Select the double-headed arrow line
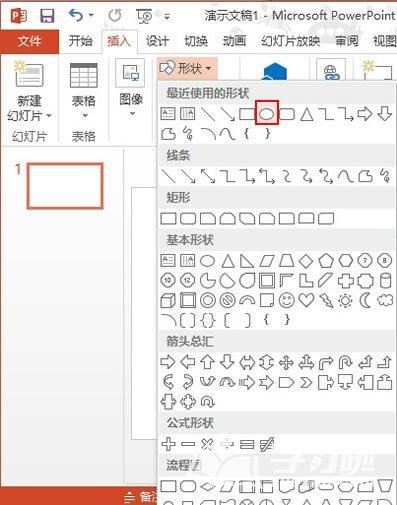Image resolution: width=397 pixels, height=505 pixels. 208,176
